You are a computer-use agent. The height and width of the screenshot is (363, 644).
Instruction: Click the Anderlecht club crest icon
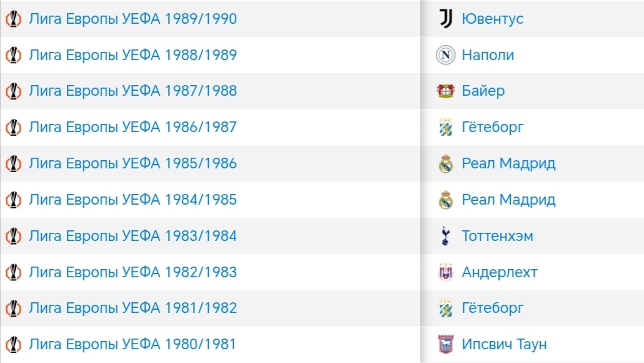445,272
